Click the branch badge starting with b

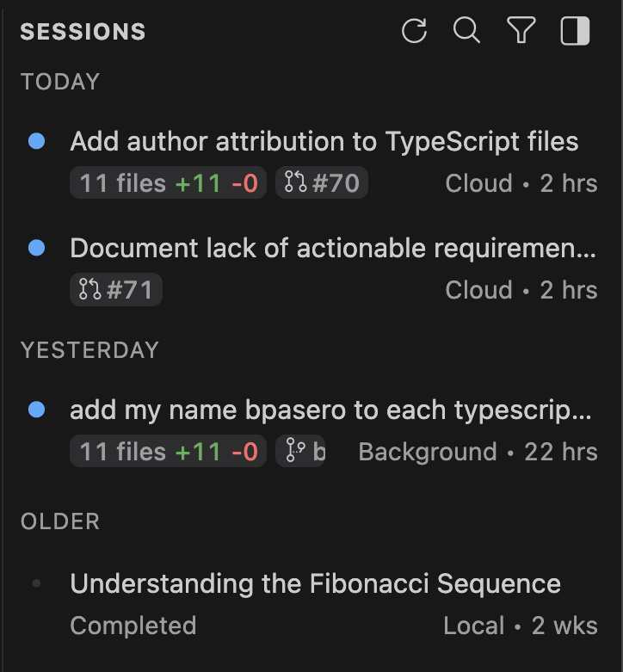tap(300, 452)
